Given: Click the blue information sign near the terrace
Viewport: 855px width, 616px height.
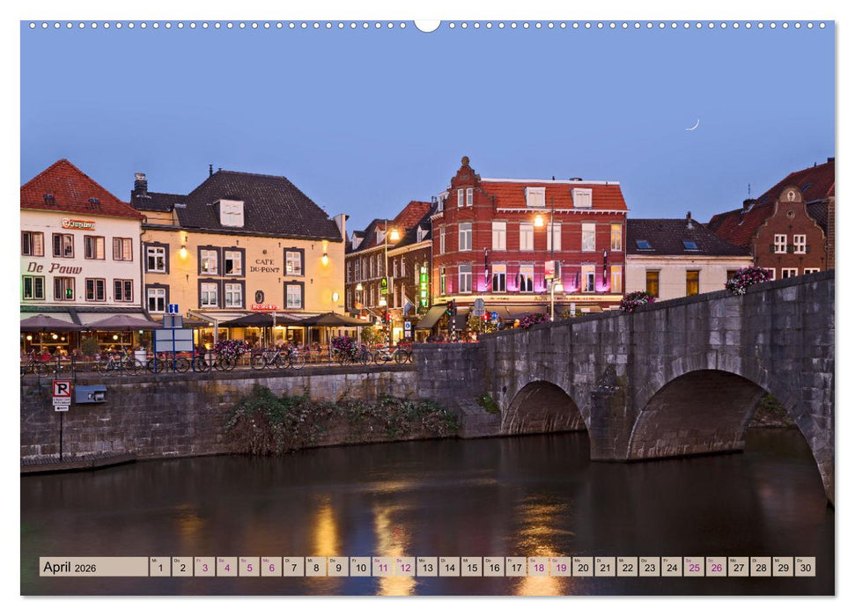Looking at the screenshot, I should [x=173, y=309].
